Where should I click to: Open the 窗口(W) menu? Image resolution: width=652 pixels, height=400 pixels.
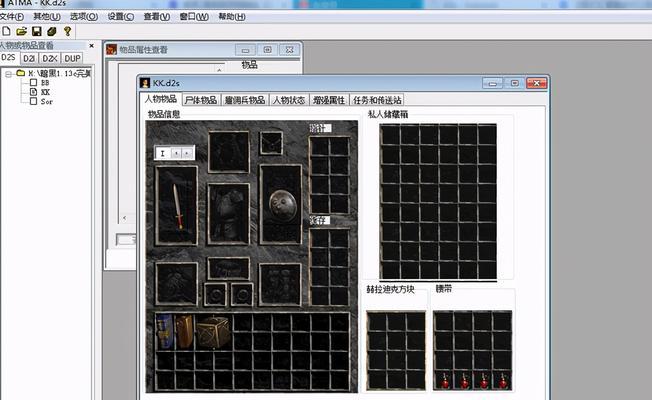coord(194,17)
